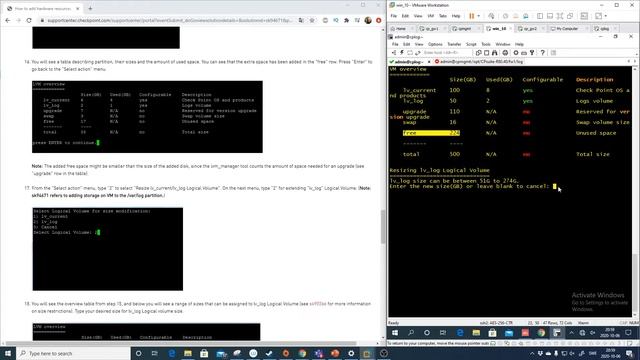
Task: Open VMware Edit menu
Action: [405, 16]
